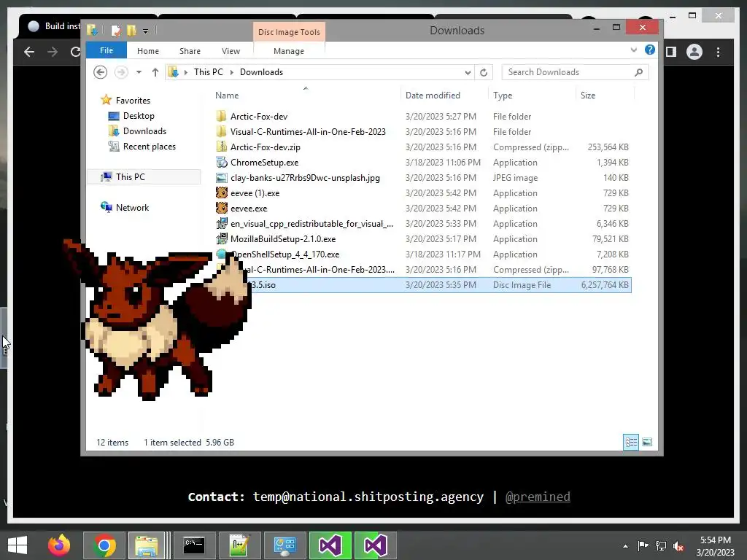
Task: Open the recent locations dropdown arrow
Action: 139,72
